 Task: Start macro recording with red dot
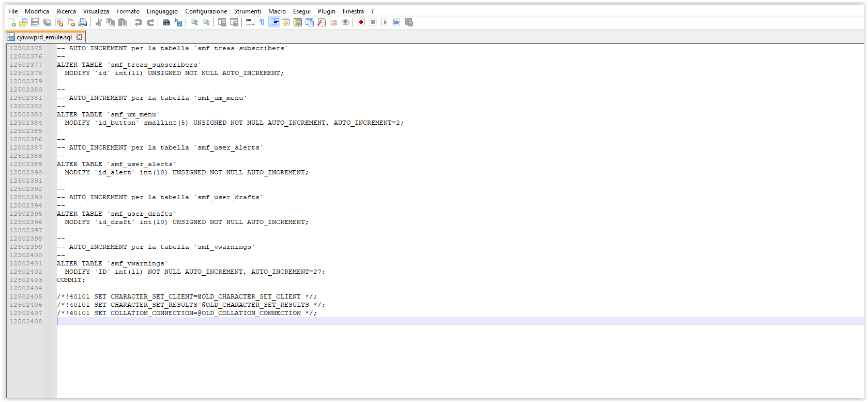[x=361, y=22]
